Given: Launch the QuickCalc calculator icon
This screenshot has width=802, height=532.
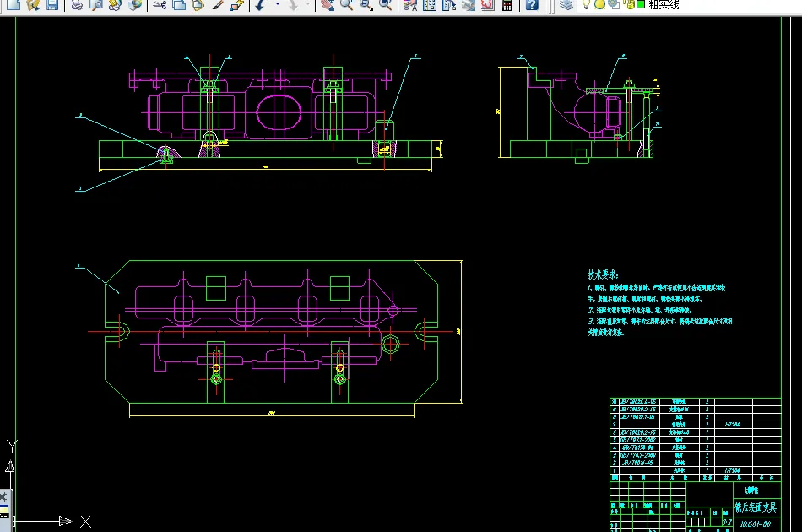Looking at the screenshot, I should point(507,4).
